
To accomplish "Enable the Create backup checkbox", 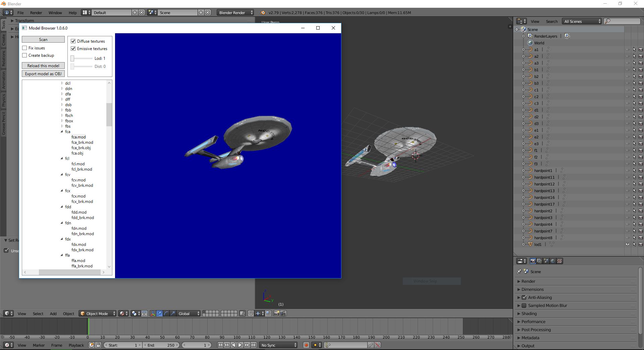I will tap(24, 55).
